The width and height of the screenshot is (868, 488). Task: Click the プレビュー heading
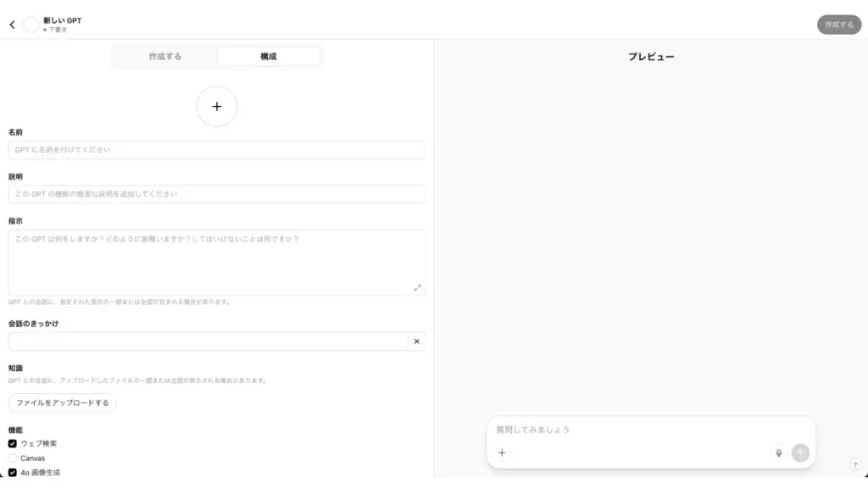[x=651, y=57]
